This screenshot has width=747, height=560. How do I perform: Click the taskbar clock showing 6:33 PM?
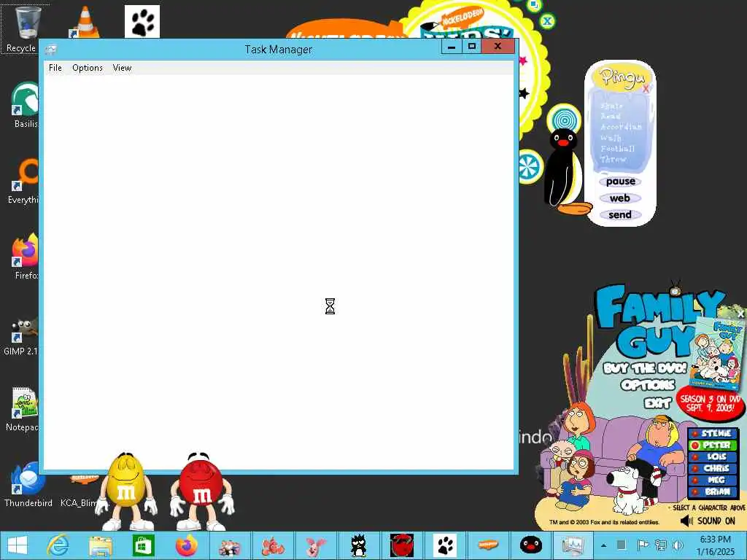pos(715,545)
